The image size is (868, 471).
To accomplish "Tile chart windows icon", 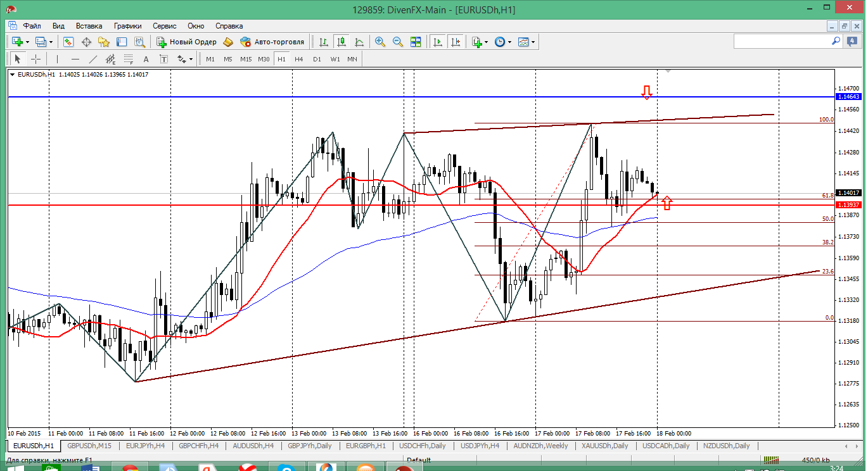I will point(416,42).
